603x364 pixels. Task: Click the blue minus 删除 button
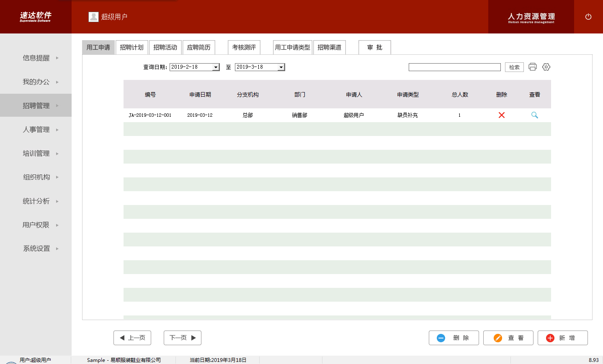454,338
